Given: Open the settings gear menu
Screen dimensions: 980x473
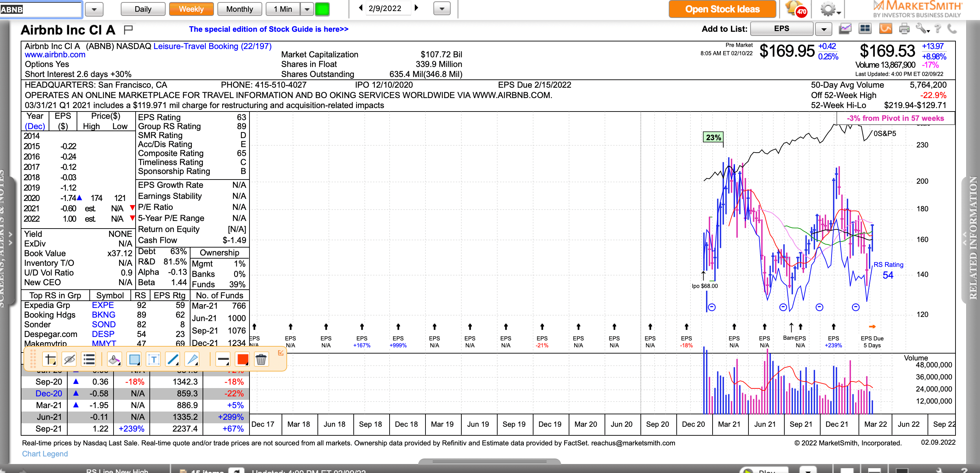Looking at the screenshot, I should [x=830, y=9].
